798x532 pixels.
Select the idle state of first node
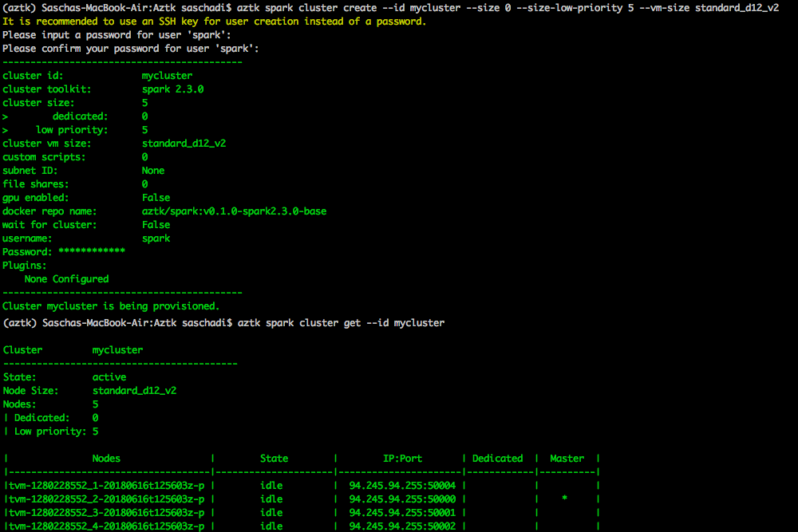271,485
